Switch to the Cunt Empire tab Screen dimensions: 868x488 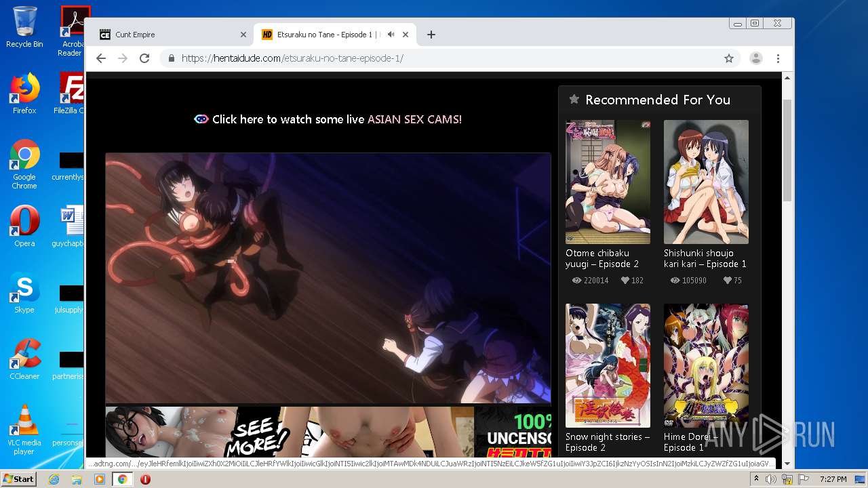click(x=173, y=35)
